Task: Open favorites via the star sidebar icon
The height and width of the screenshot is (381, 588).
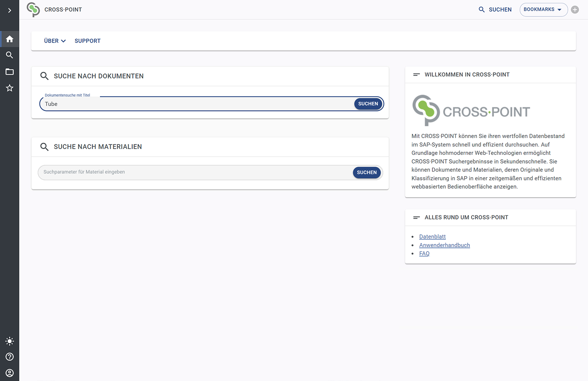Action: (9, 88)
